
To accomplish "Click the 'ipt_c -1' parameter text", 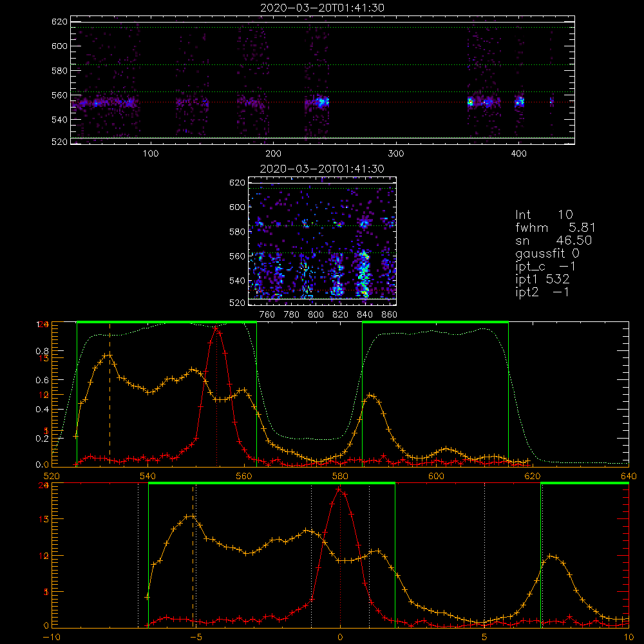I will point(546,267).
